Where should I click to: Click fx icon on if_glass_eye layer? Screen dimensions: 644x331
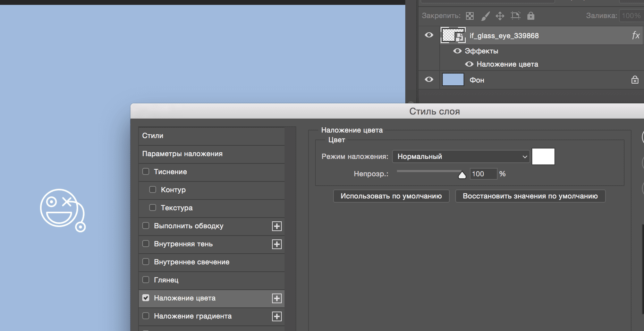(x=636, y=35)
